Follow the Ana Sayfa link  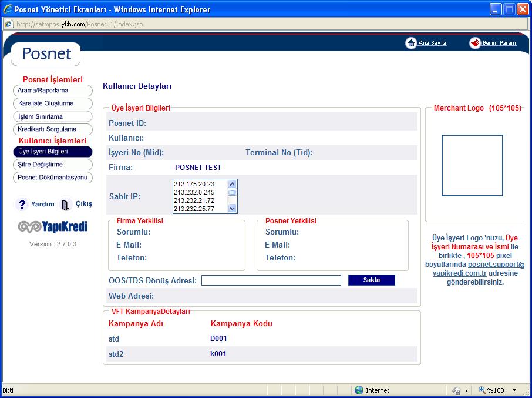432,43
